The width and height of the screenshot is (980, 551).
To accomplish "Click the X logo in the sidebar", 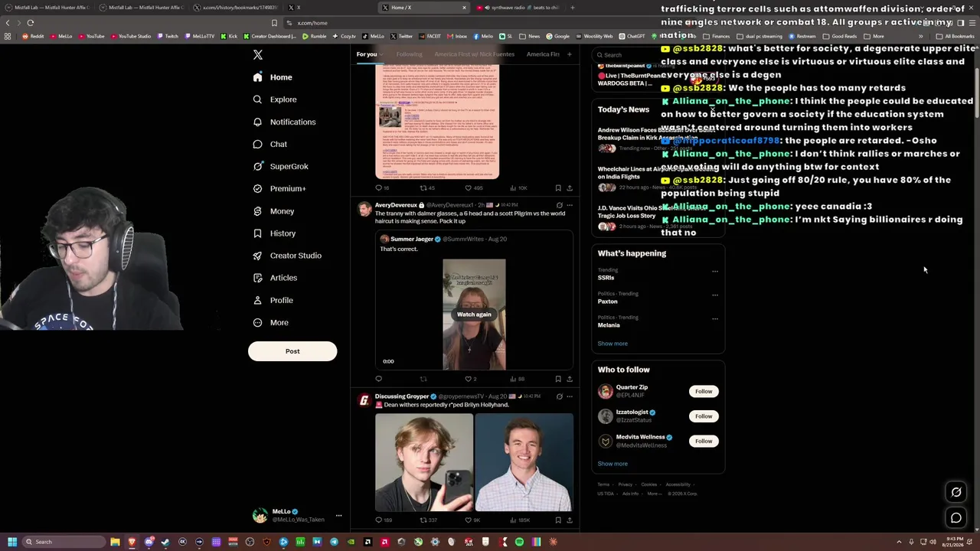I will (x=258, y=55).
